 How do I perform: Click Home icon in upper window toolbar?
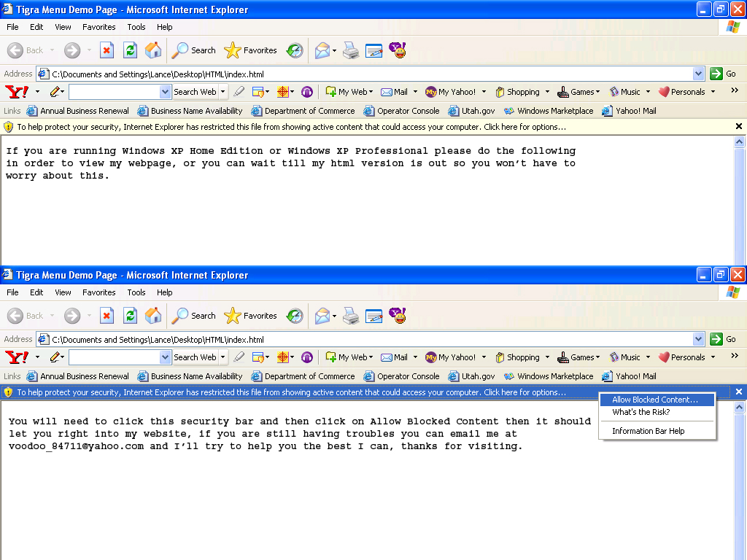(153, 50)
